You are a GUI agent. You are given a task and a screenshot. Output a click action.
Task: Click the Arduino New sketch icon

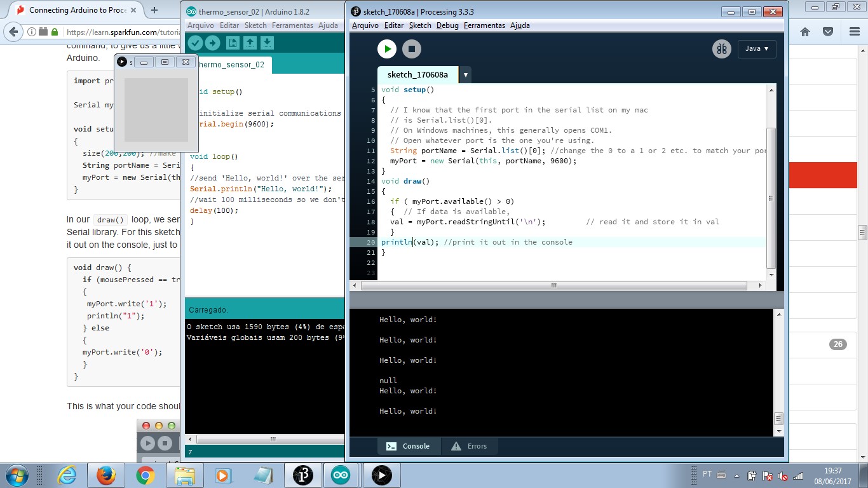coord(233,43)
